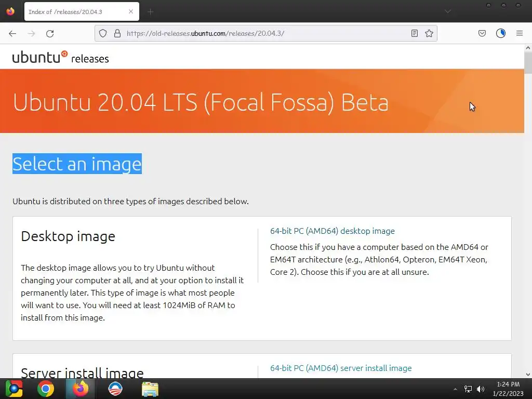Open the taskbar clock and date
This screenshot has height=399, width=532.
point(508,389)
